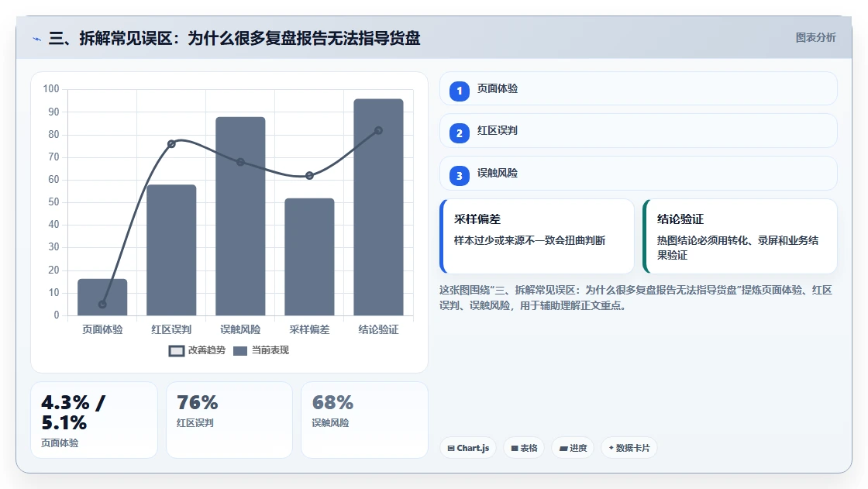Click the number 3 badge for 误触风险

click(x=459, y=176)
